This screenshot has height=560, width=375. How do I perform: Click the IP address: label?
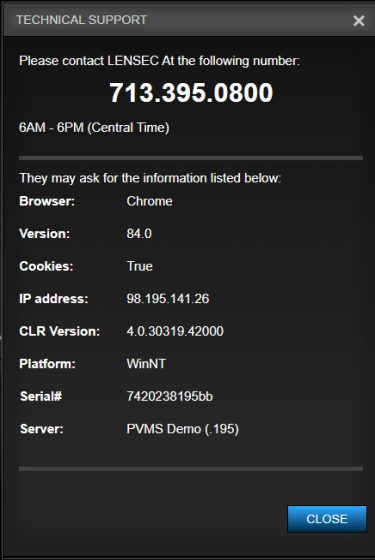click(54, 299)
